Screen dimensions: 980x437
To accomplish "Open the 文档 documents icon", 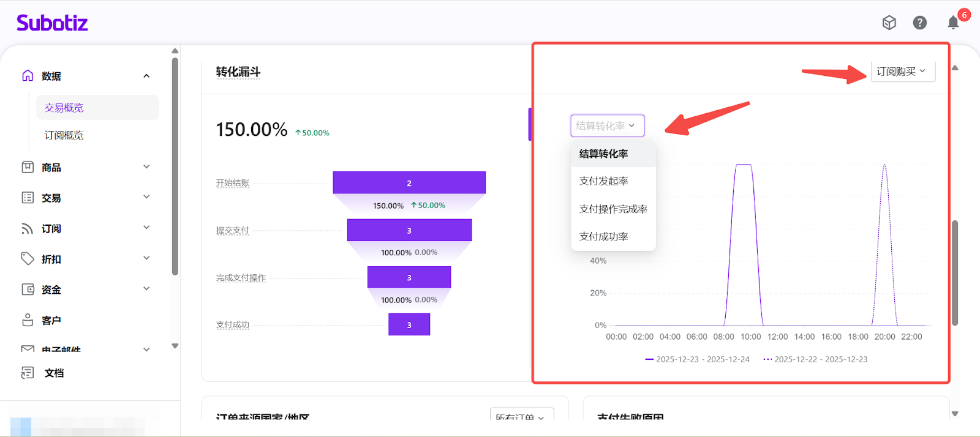I will 28,373.
